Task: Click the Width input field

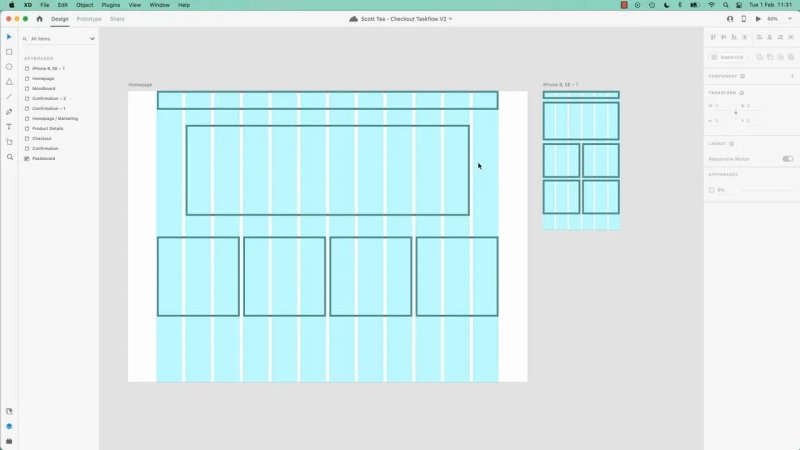Action: point(721,106)
